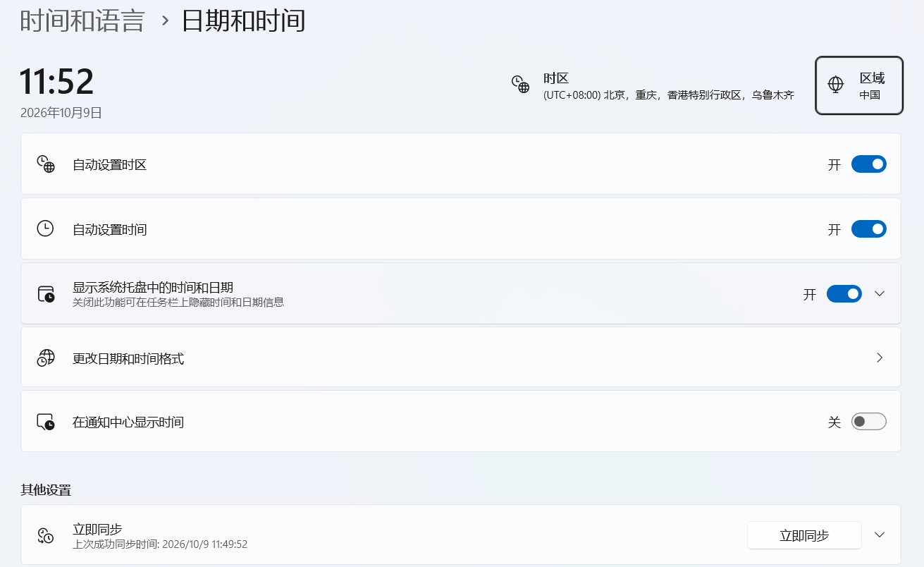Turn off the 自动设置时区 switch

point(869,164)
